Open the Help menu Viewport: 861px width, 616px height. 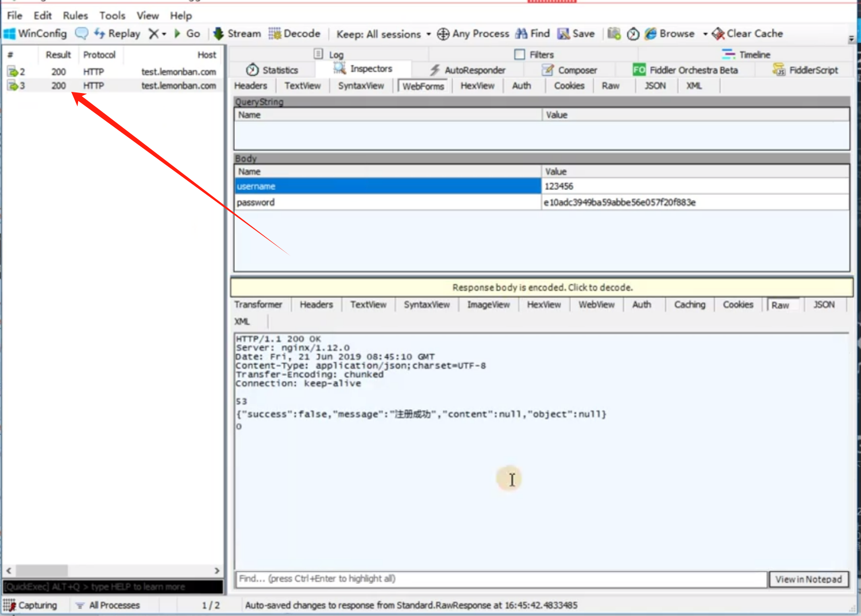(x=181, y=16)
